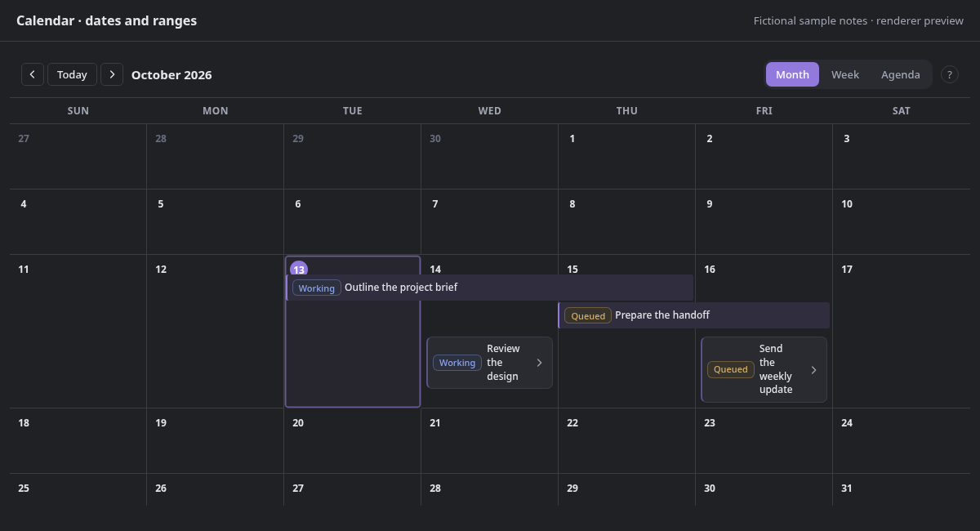980x531 pixels.
Task: Open the help question mark icon
Action: tap(950, 74)
